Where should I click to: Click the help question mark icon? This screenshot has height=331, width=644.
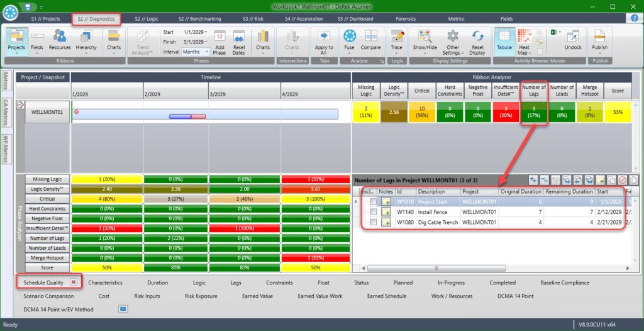coord(635,18)
